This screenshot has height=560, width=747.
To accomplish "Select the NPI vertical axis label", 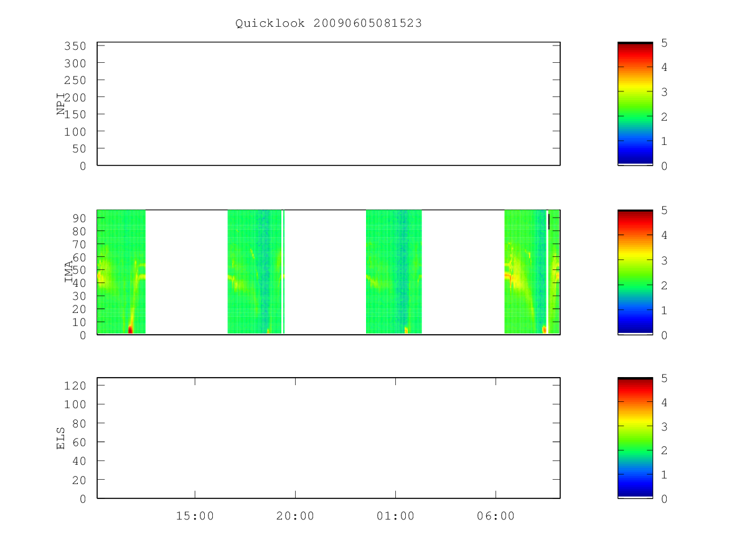I will (62, 104).
